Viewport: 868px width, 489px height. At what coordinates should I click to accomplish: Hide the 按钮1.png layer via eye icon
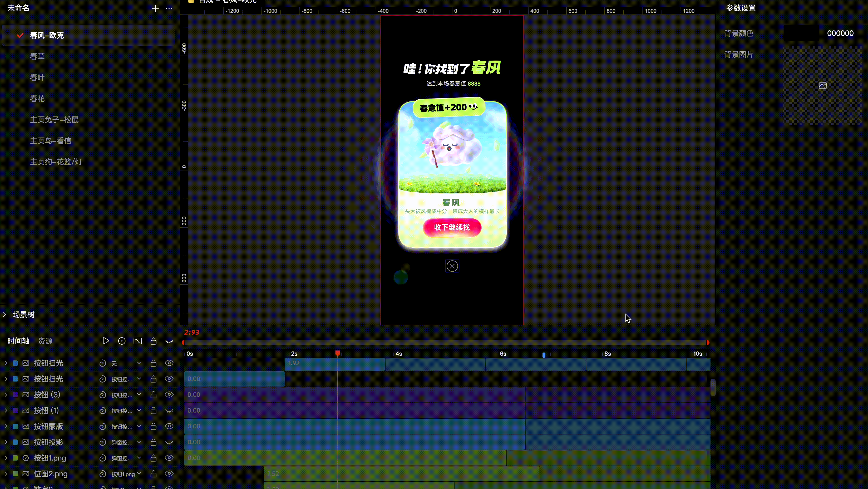[169, 458]
